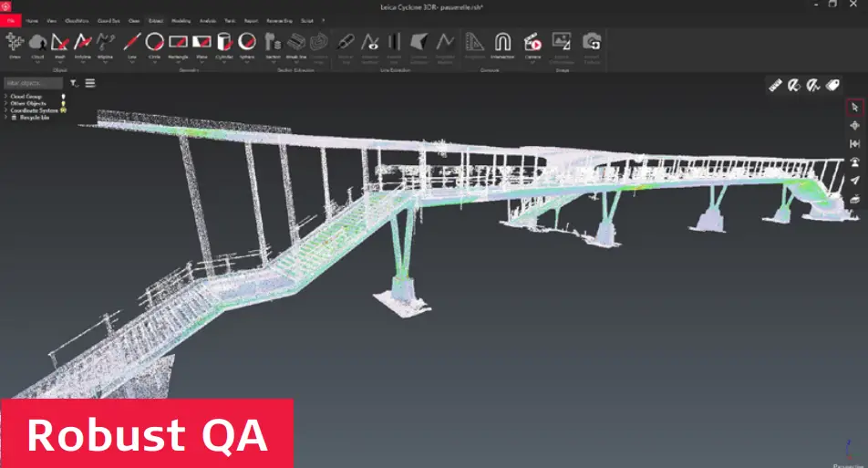
Task: Click the greyed Pipeline tool
Action: pyautogui.click(x=105, y=46)
